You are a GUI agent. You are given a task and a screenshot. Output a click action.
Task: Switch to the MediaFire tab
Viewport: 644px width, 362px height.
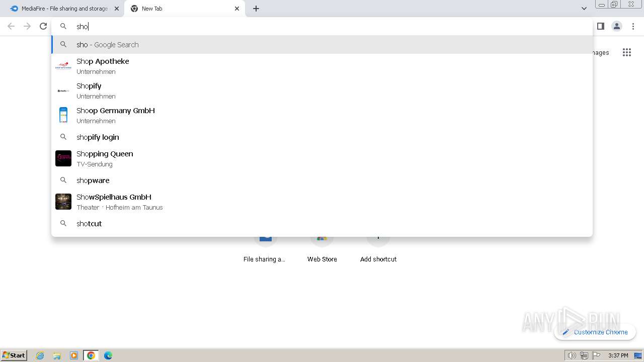point(64,9)
